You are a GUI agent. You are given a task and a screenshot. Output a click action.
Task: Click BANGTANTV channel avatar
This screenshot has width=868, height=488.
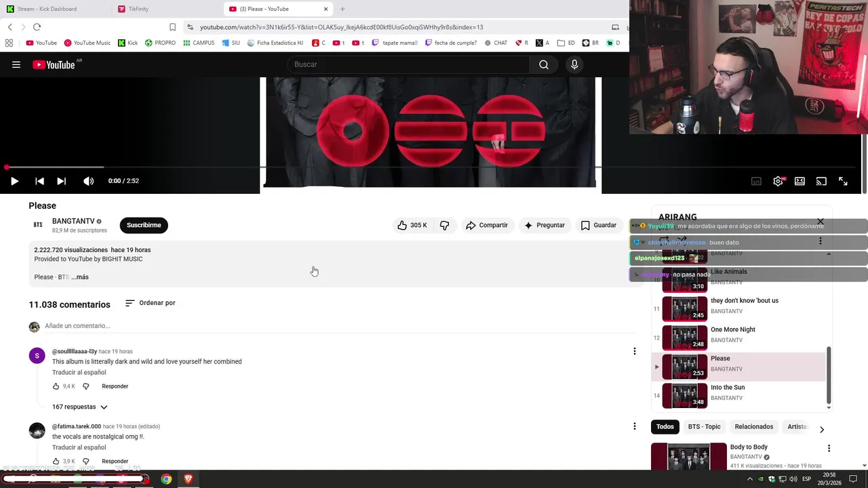coord(38,225)
